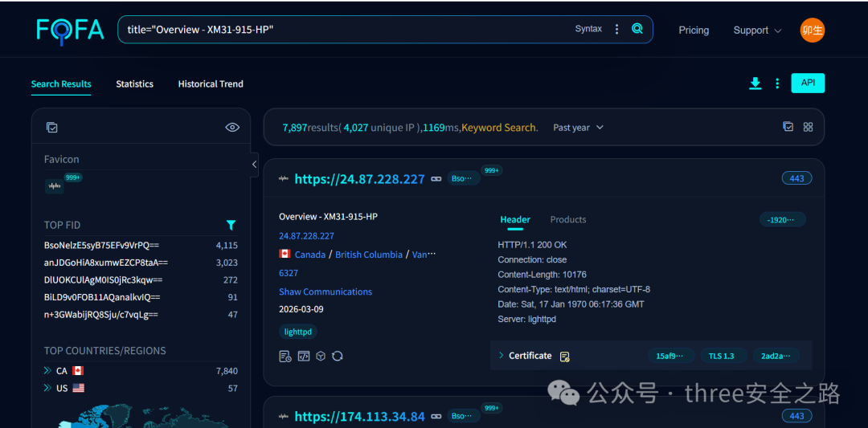This screenshot has width=868, height=428.
Task: Click the 2026-03-09 date text
Action: (x=301, y=310)
